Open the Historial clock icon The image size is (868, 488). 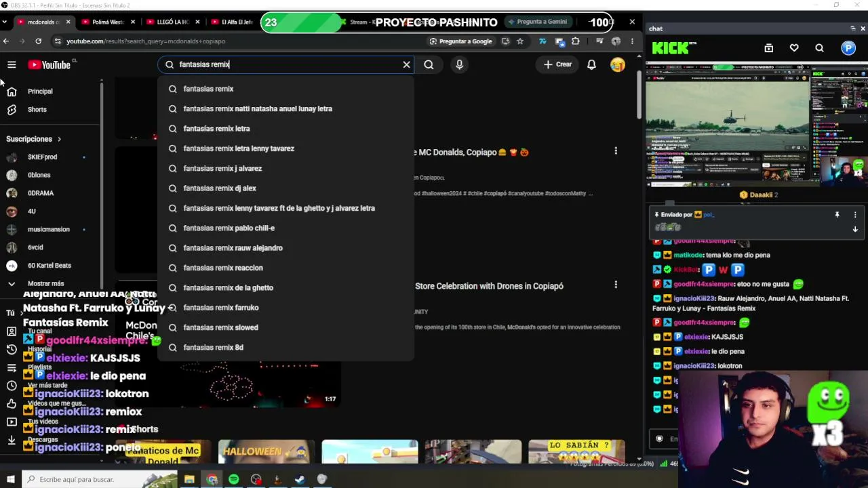tap(12, 349)
